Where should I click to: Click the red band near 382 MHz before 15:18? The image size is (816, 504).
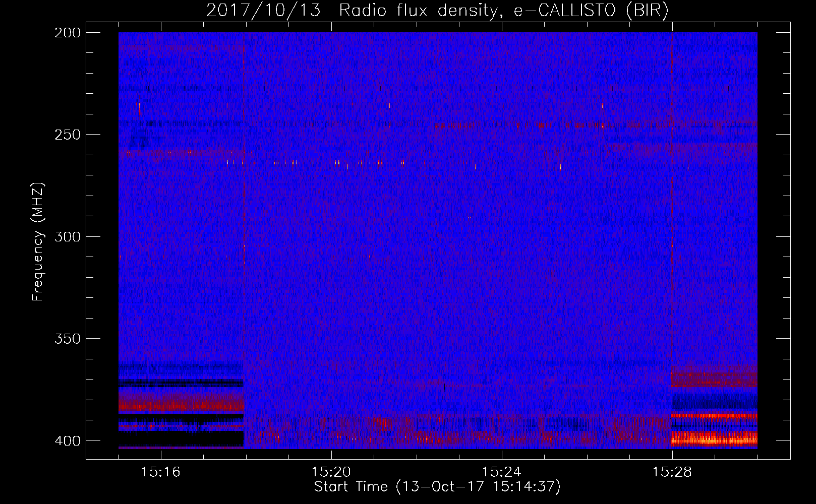(x=181, y=404)
